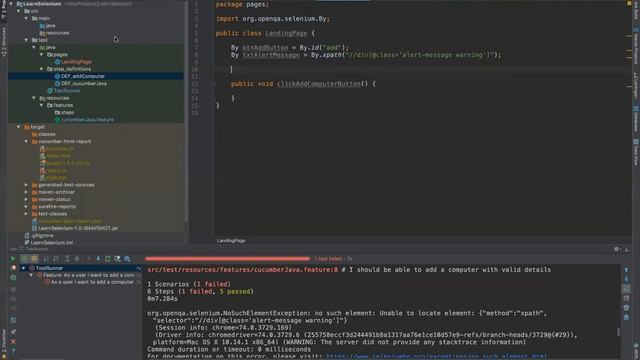
Task: Open Project tool window tab
Action: (x=4, y=10)
